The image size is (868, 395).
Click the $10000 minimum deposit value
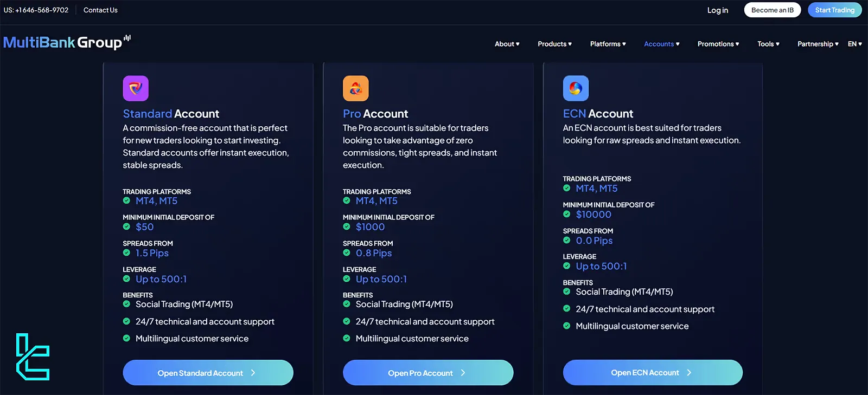[x=593, y=215]
